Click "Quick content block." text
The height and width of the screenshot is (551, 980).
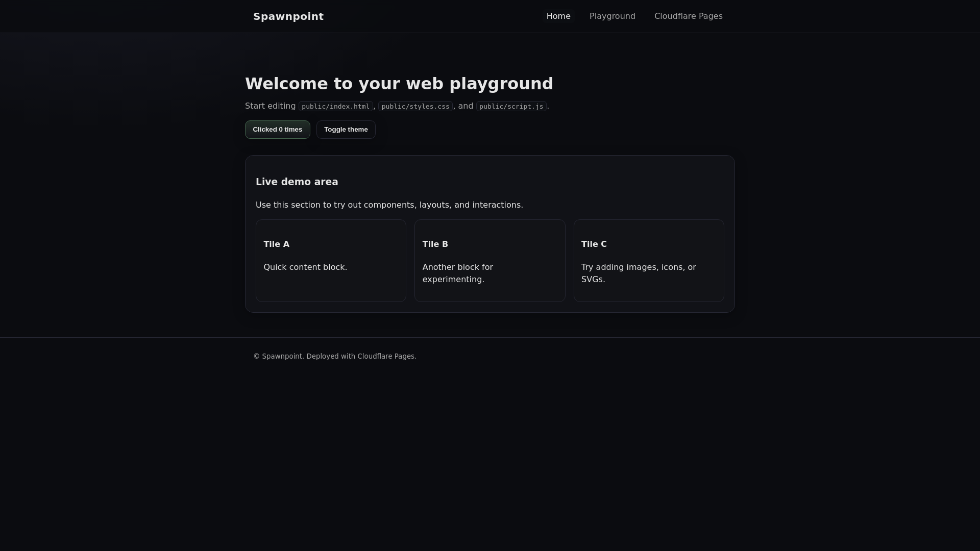coord(305,267)
